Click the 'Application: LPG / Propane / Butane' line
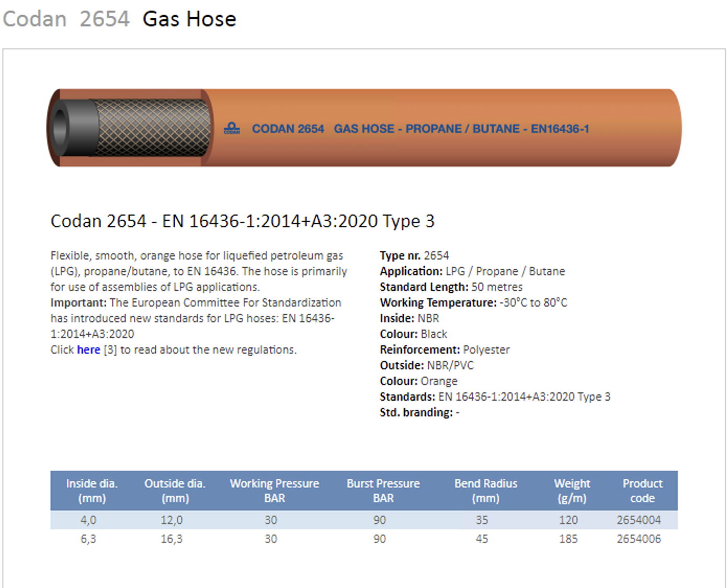727x588 pixels. coord(472,272)
